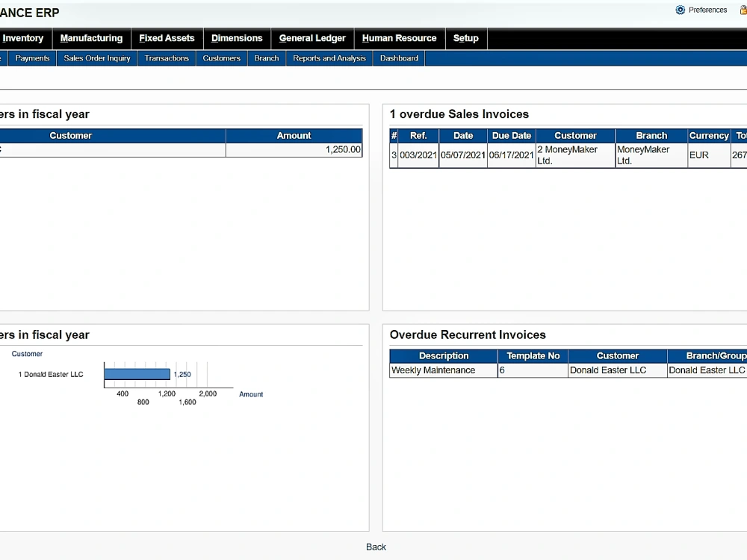Click the 1 overdue Sales Invoices heading
Viewport: 747px width, 560px height.
point(459,114)
